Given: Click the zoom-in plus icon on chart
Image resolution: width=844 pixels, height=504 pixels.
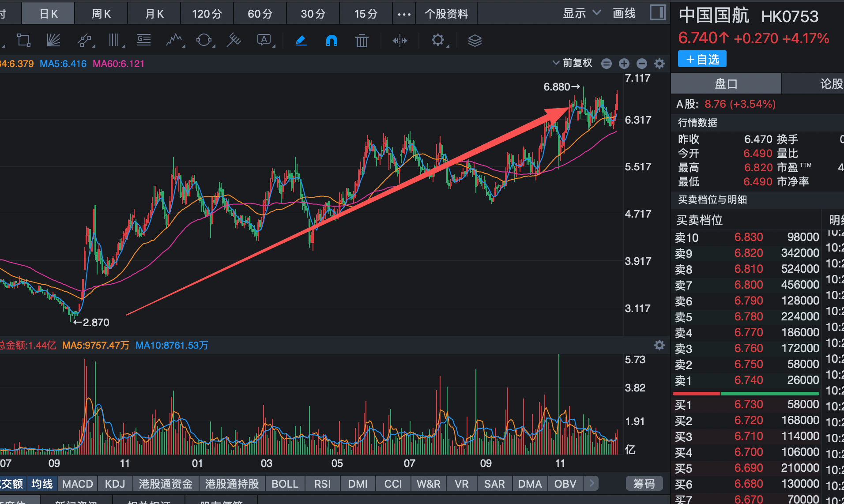Looking at the screenshot, I should point(624,64).
